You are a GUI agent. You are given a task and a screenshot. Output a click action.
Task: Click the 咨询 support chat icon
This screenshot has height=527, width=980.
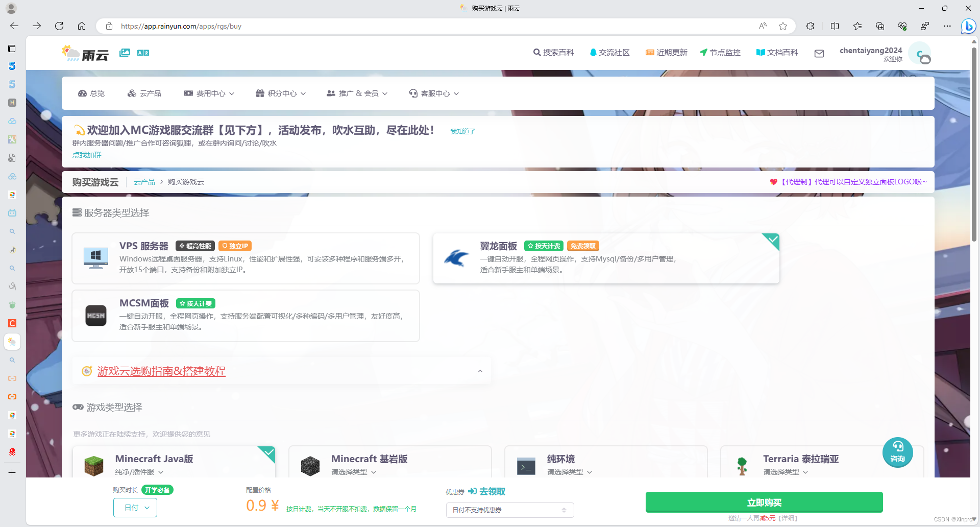point(897,452)
